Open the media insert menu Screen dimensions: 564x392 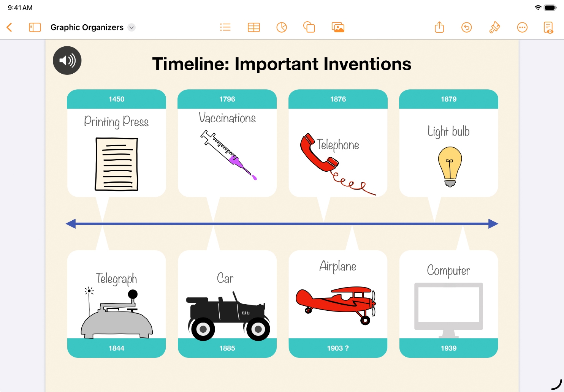tap(338, 27)
